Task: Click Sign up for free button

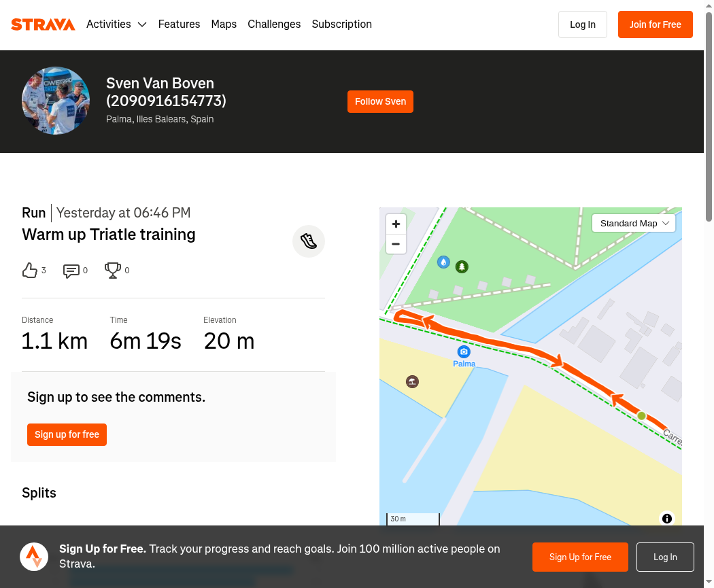Action: 67,434
